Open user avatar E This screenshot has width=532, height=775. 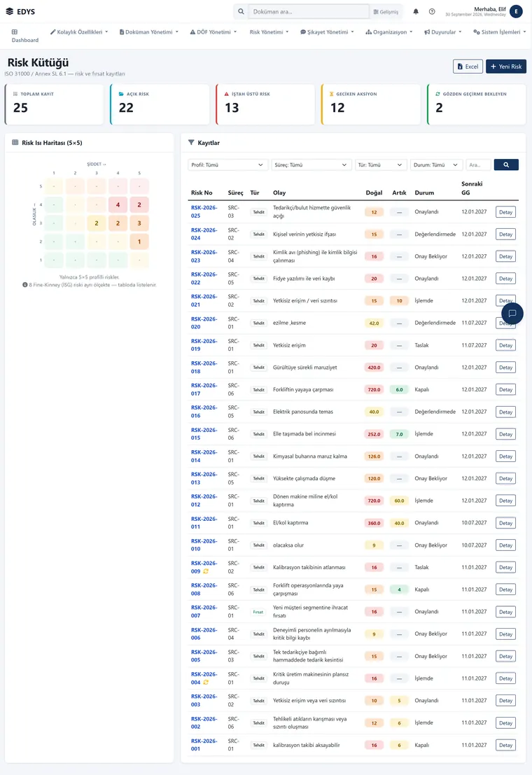[x=516, y=11]
